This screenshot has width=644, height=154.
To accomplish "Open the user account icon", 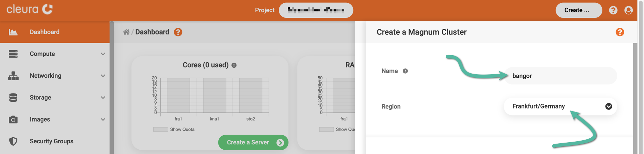I will 628,10.
